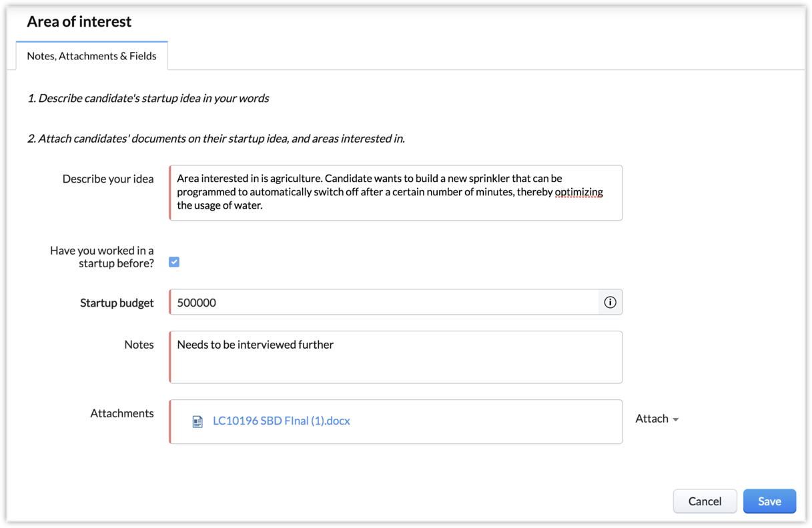The image size is (812, 528).
Task: Click the "Have you worked in a startup before?" label
Action: coord(102,257)
